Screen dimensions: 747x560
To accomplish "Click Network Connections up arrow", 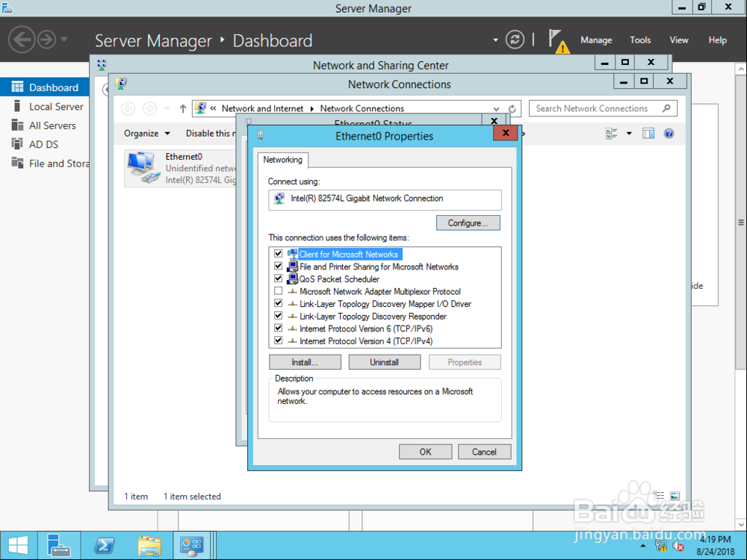I will coord(182,108).
